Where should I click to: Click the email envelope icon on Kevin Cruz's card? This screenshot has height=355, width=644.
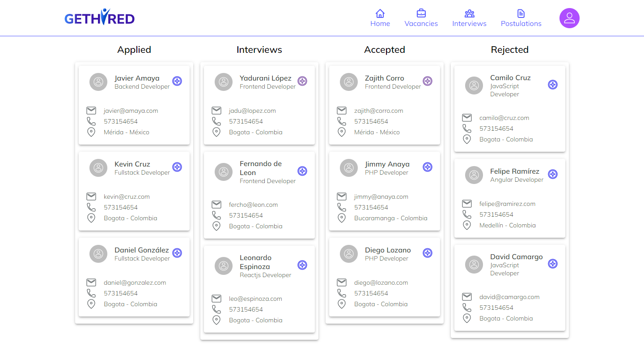[91, 196]
